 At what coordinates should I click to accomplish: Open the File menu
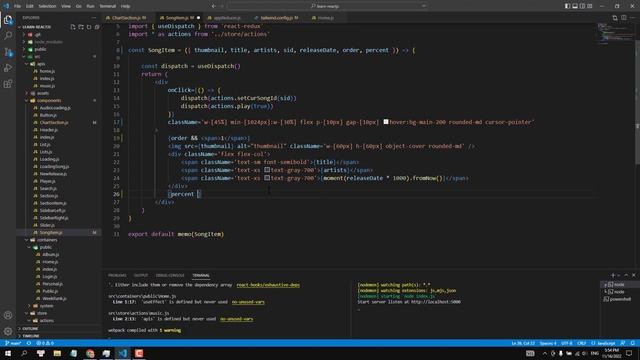tap(17, 6)
